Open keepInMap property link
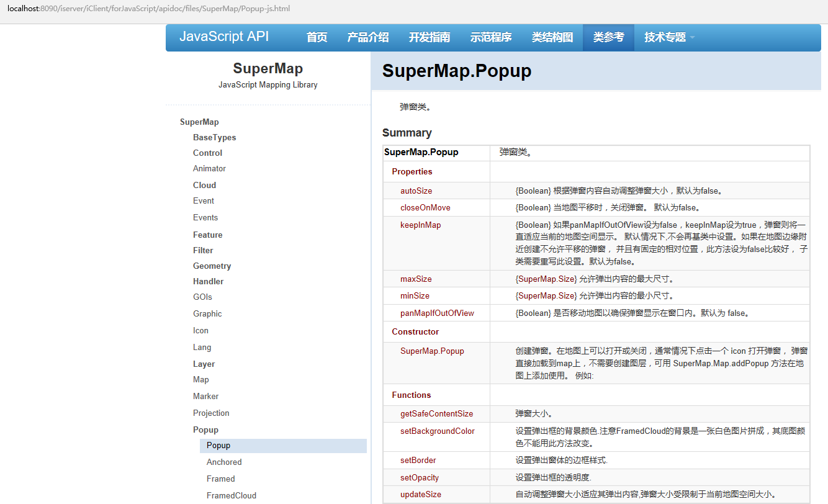 [420, 225]
